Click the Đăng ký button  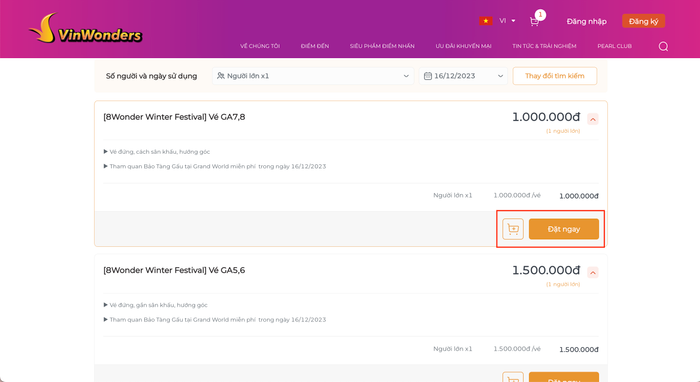[x=643, y=21]
